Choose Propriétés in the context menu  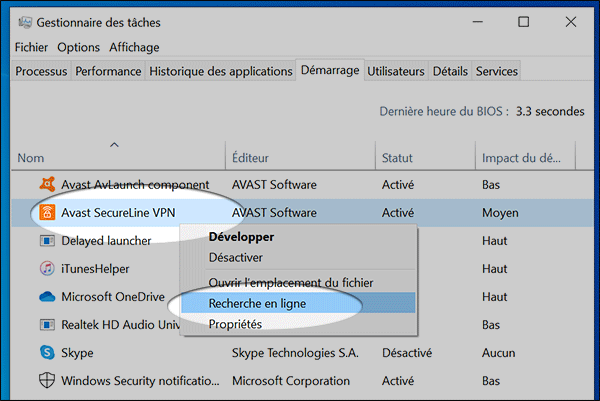[235, 324]
